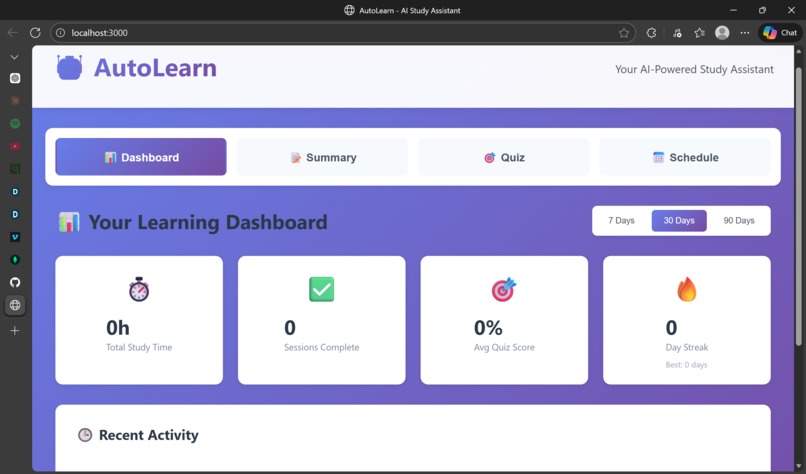The image size is (806, 474).
Task: Click the target icon on Avg Quiz Score
Action: (504, 289)
